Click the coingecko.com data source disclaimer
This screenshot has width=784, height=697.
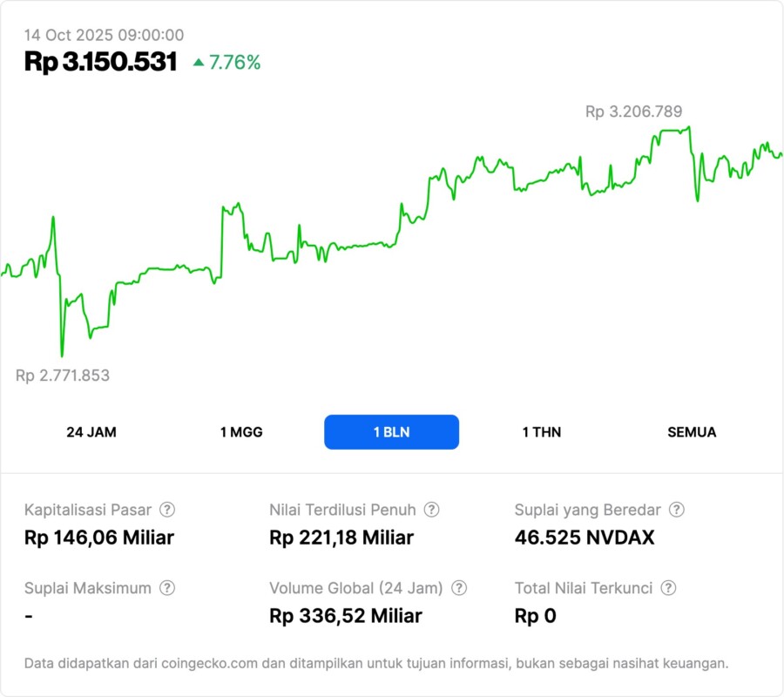(x=376, y=663)
